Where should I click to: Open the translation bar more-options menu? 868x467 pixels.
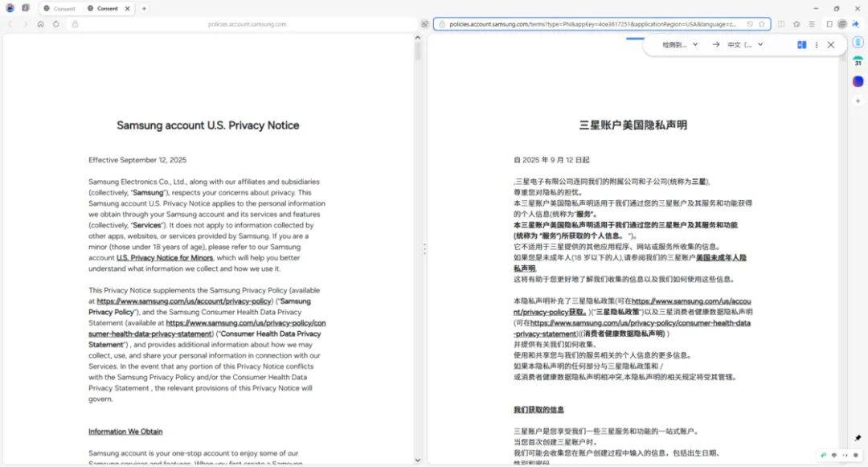tap(817, 44)
